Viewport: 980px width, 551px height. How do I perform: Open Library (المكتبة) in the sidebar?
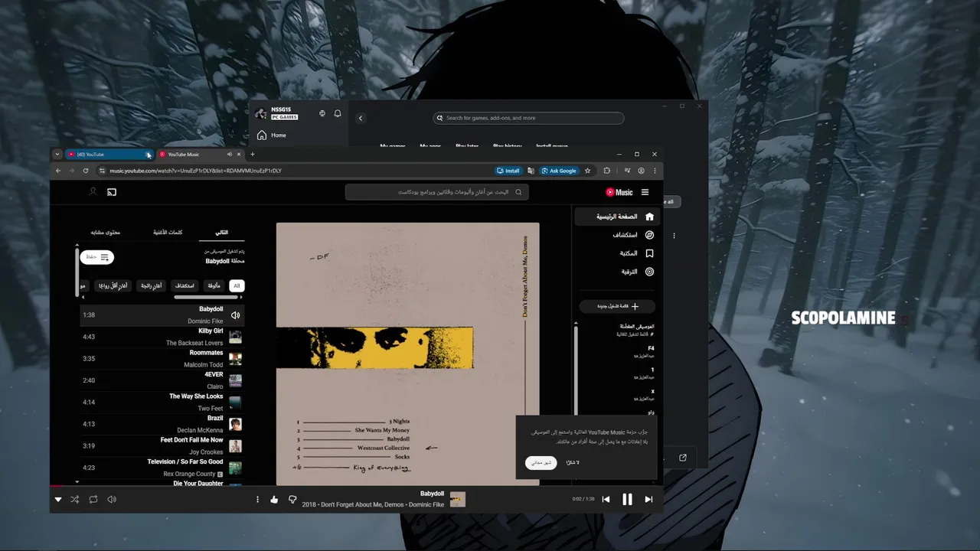(x=617, y=253)
